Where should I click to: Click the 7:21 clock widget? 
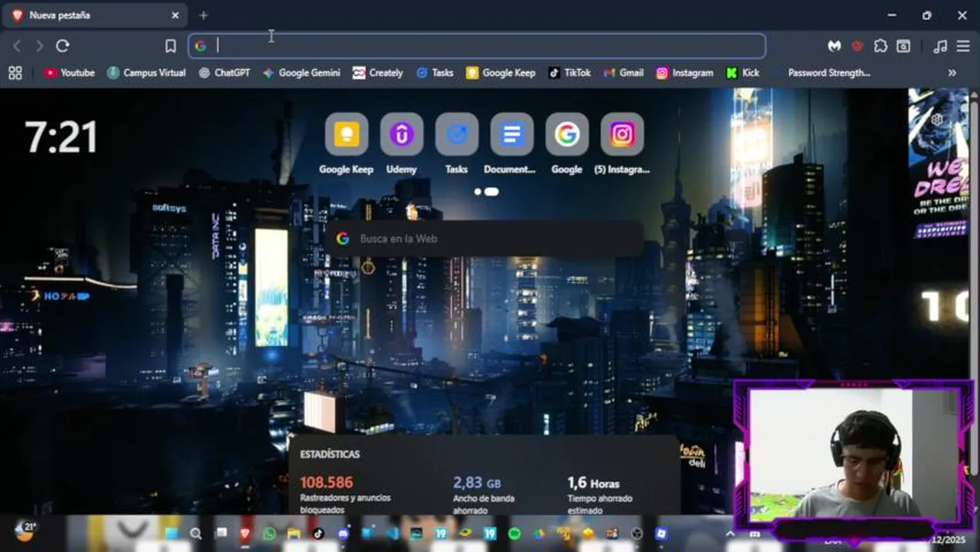(61, 137)
